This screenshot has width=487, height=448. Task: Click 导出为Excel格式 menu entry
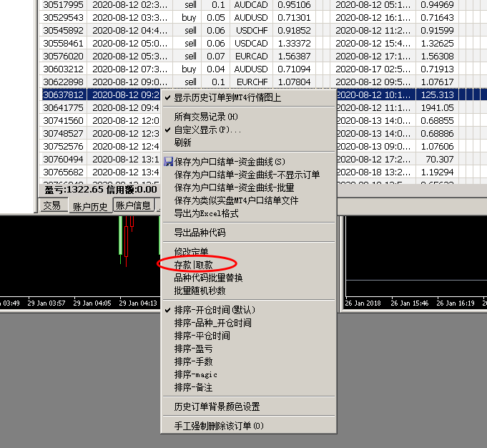(x=206, y=213)
